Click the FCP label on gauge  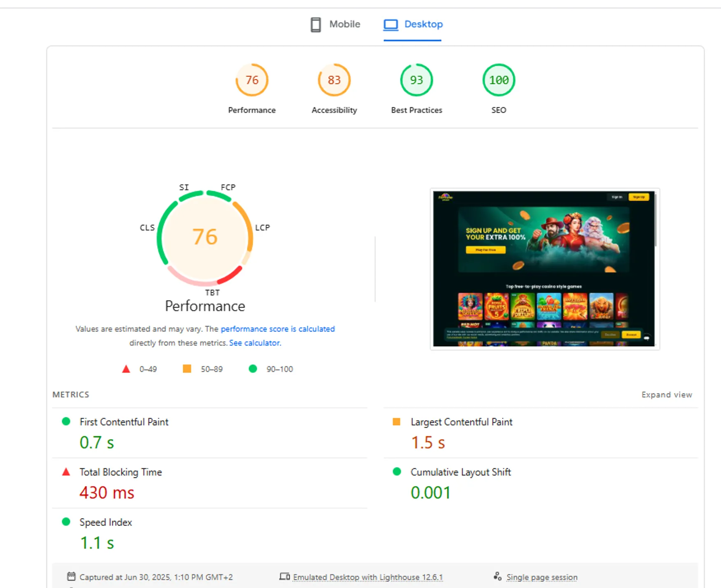pos(228,187)
